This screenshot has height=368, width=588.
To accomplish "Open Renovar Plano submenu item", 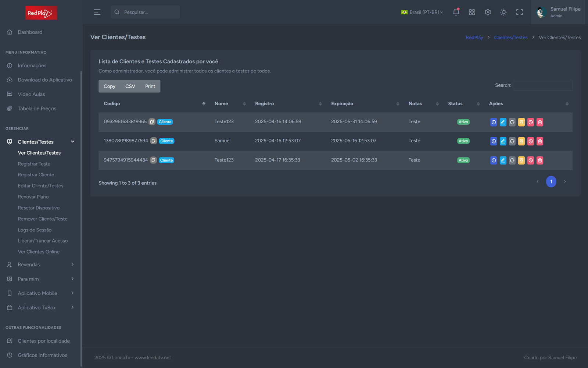I will 33,197.
